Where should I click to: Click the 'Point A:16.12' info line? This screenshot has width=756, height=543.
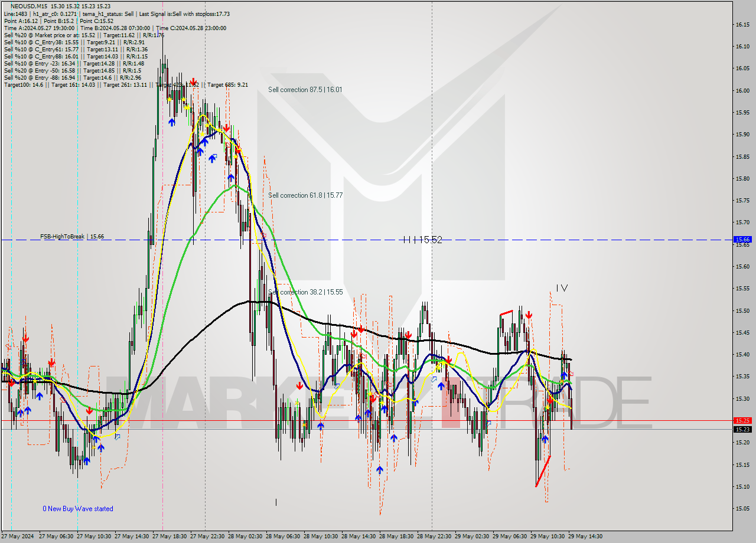(58, 21)
